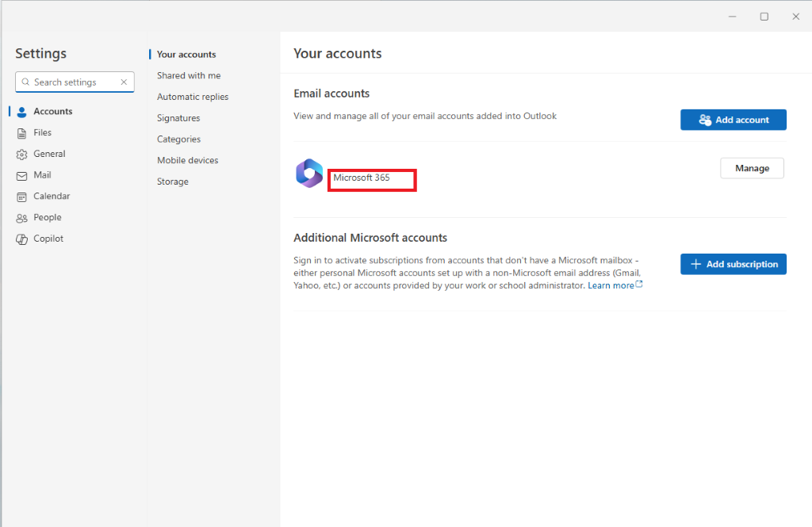
Task: Click the General gear icon
Action: [21, 155]
